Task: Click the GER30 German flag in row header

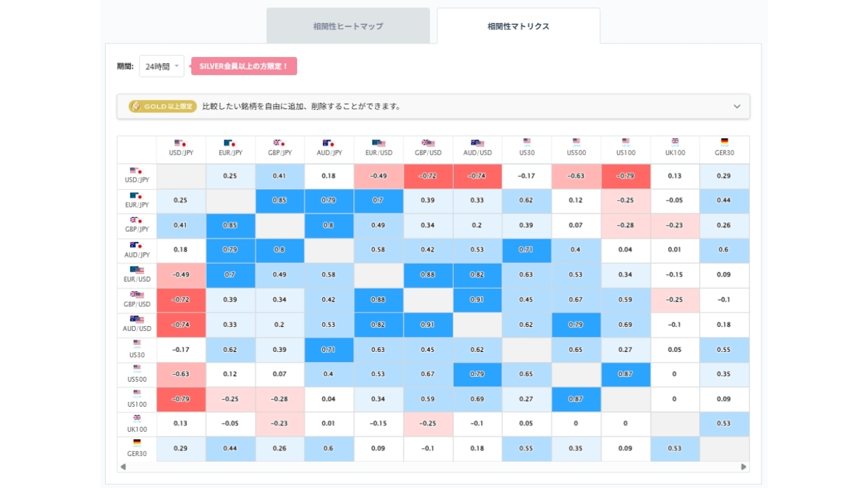Action: [x=137, y=443]
